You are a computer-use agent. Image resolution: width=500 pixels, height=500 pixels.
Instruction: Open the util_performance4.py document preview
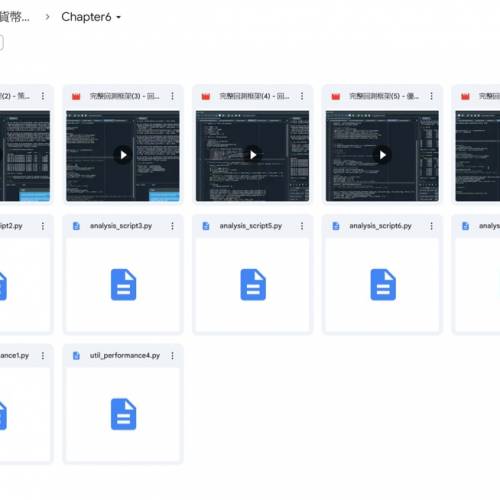[123, 414]
